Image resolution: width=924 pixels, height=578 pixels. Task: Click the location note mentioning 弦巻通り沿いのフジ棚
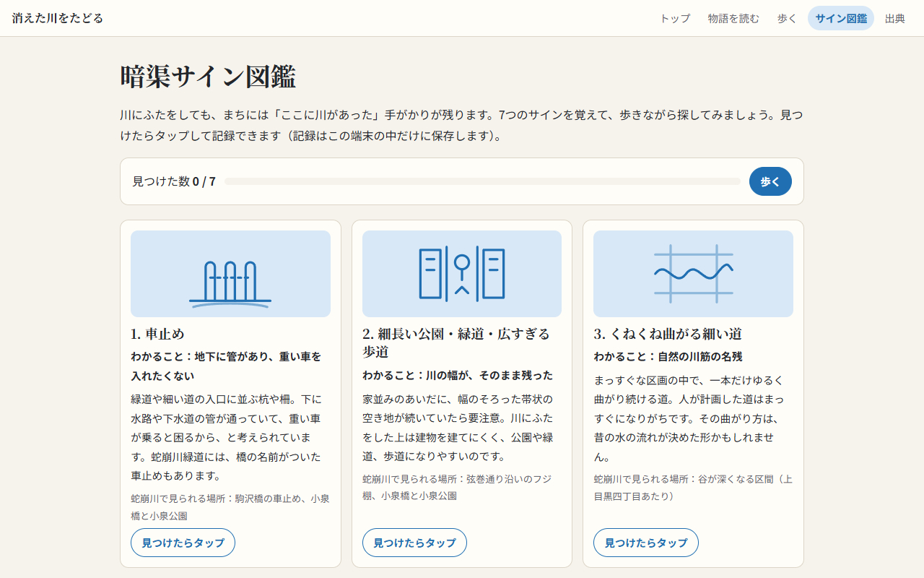457,488
